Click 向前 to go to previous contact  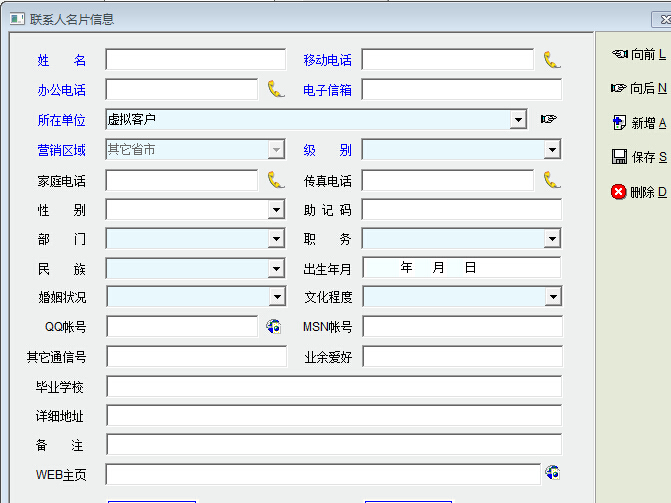click(638, 54)
